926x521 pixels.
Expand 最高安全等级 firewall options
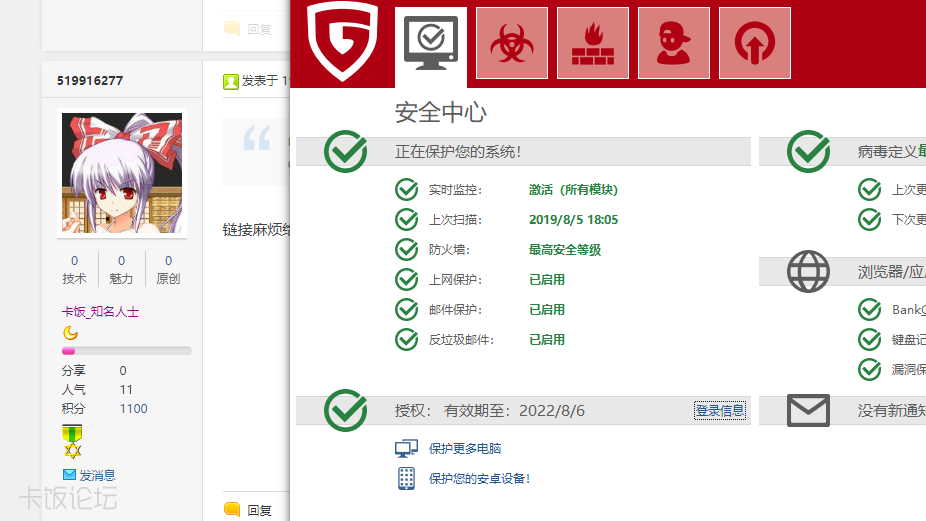click(565, 250)
